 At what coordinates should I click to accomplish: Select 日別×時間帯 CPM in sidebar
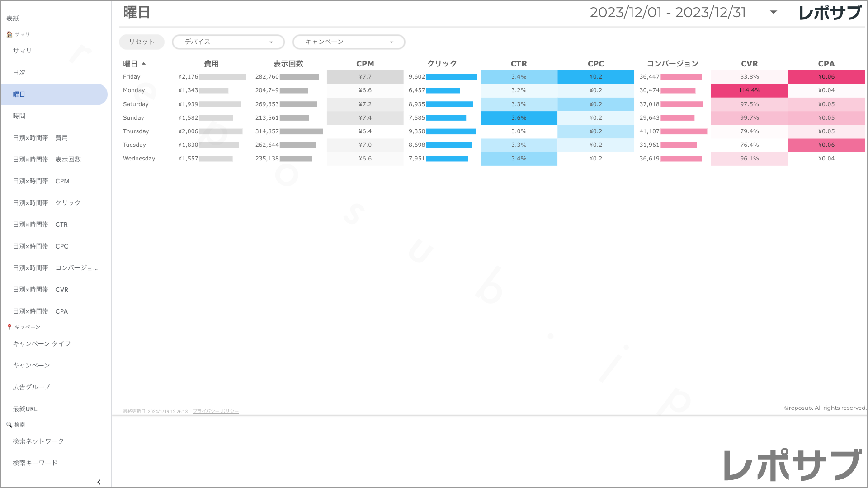click(41, 181)
